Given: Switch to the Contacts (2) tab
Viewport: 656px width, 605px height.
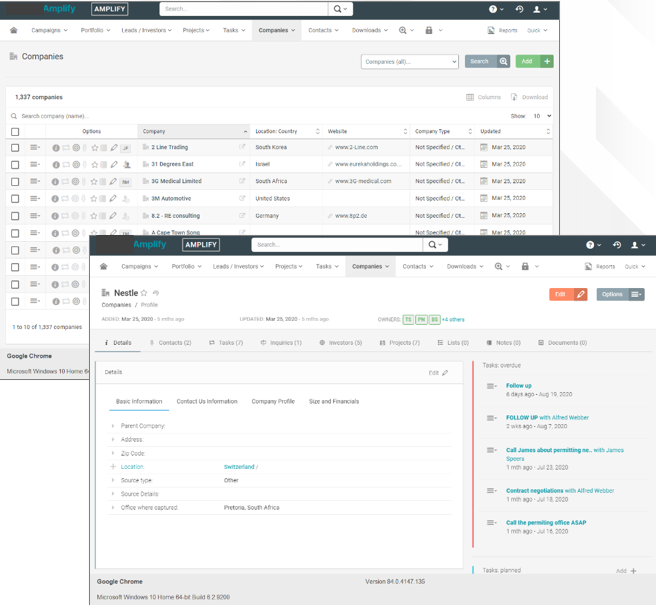Looking at the screenshot, I should click(171, 343).
